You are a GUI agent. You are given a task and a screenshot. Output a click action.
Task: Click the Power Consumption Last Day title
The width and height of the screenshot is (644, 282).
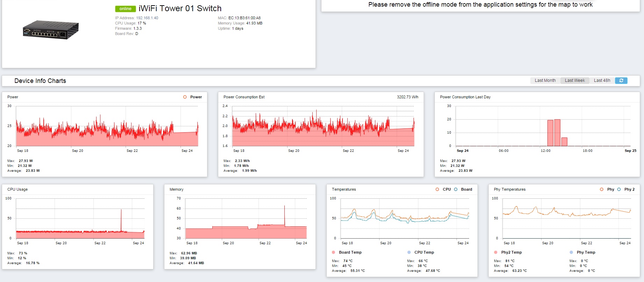tap(465, 97)
